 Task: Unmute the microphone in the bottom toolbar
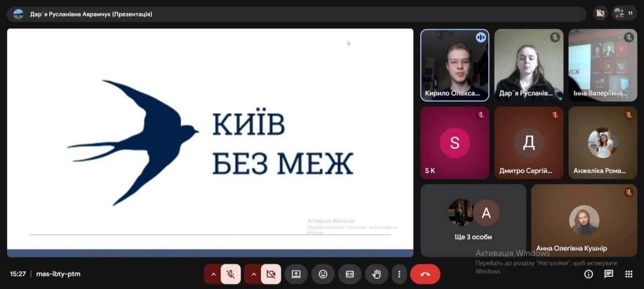230,274
